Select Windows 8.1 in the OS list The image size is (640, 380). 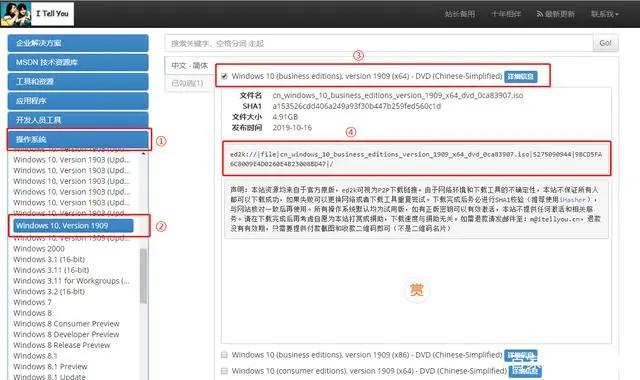point(35,356)
